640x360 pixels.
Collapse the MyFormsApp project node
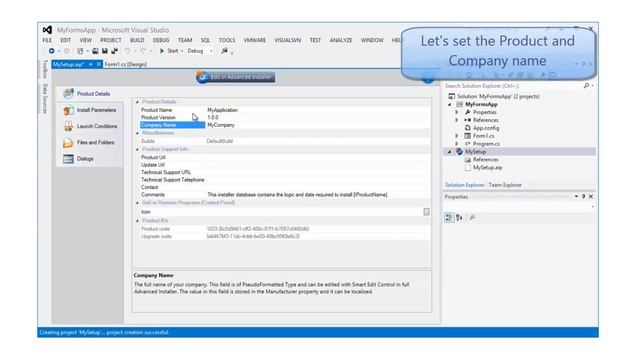(450, 104)
